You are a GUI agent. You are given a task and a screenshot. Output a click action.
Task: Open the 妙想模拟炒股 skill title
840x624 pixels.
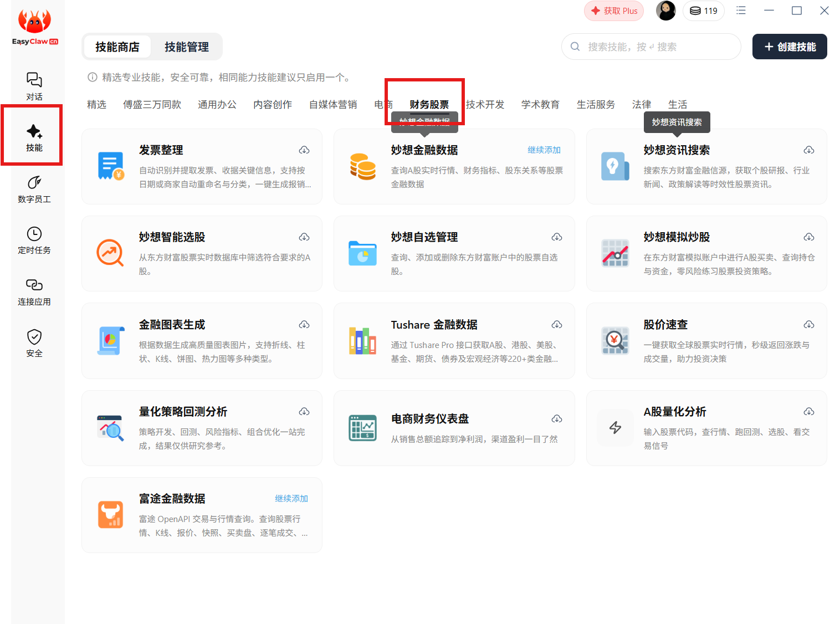[677, 237]
